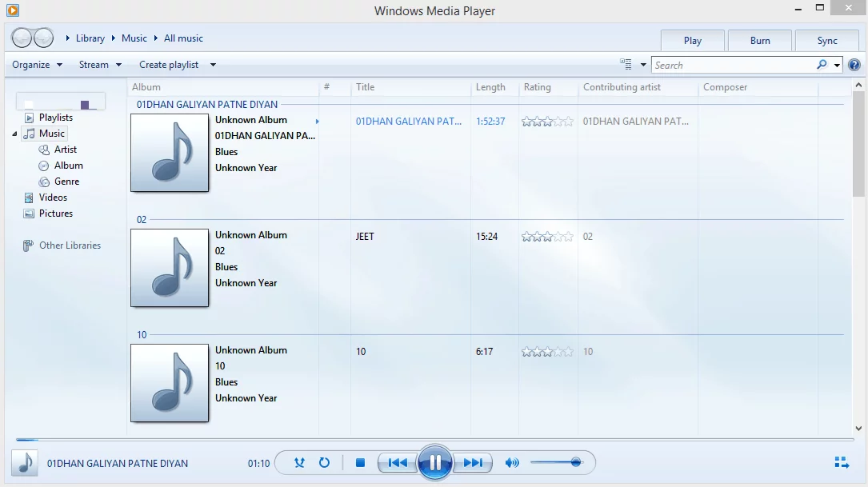Expand the arrow before All music breadcrumb
Image resolution: width=868 pixels, height=487 pixels.
155,38
